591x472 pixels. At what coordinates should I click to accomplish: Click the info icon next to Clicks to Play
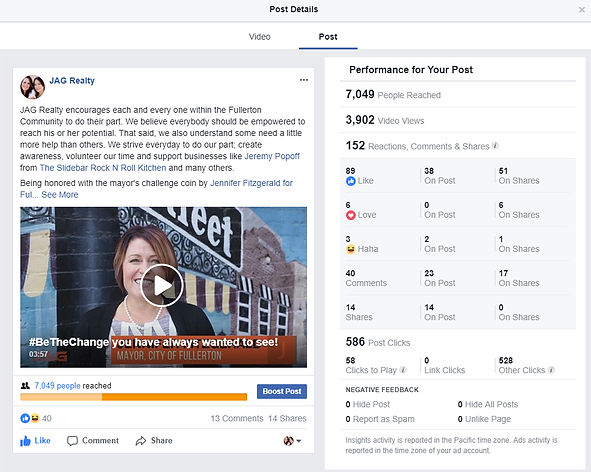coord(403,370)
